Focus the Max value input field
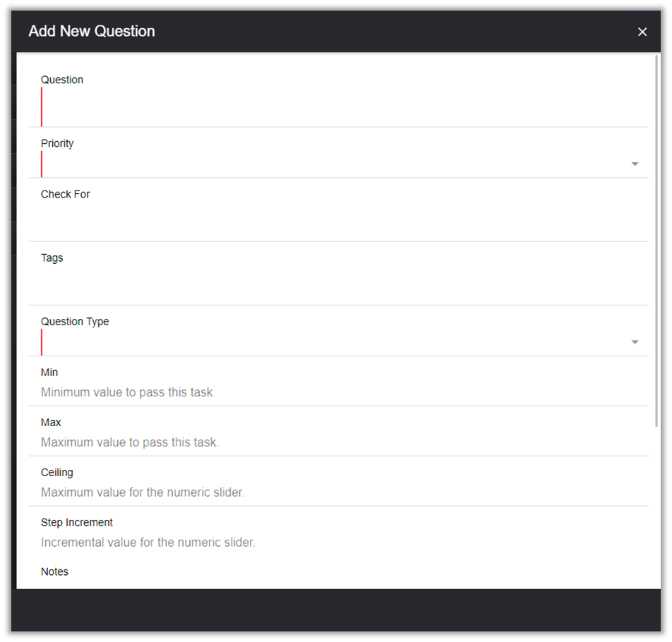The height and width of the screenshot is (642, 672). pos(339,442)
